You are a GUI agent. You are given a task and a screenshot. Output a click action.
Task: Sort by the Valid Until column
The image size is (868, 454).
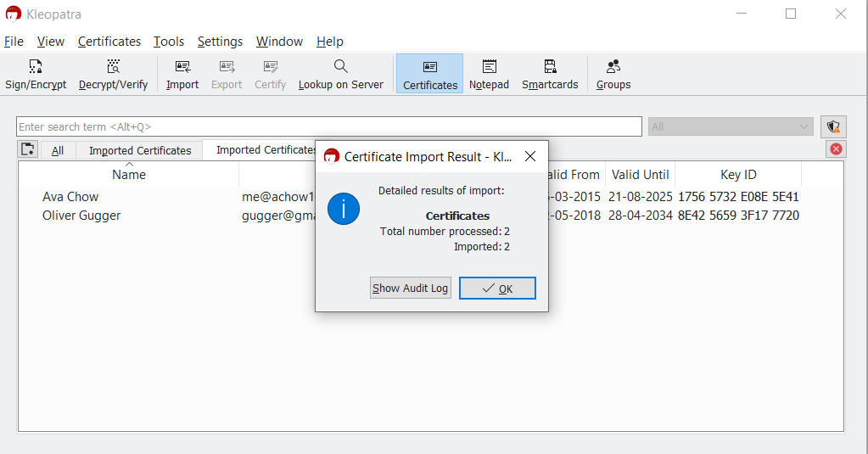pyautogui.click(x=640, y=175)
